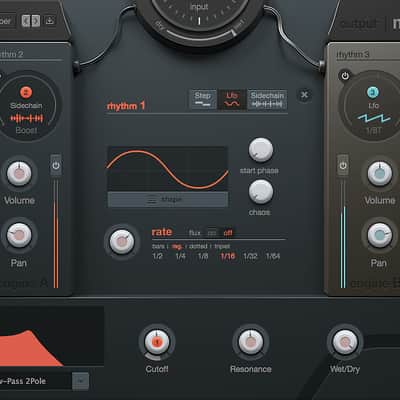Screen dimensions: 400x400
Task: Toggle the engine B power button
Action: 343,165
